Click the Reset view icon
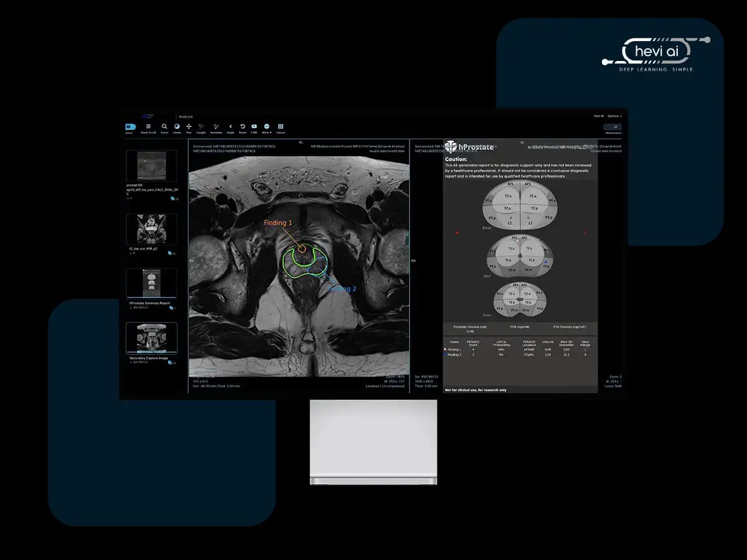Image resolution: width=747 pixels, height=560 pixels. click(x=243, y=128)
